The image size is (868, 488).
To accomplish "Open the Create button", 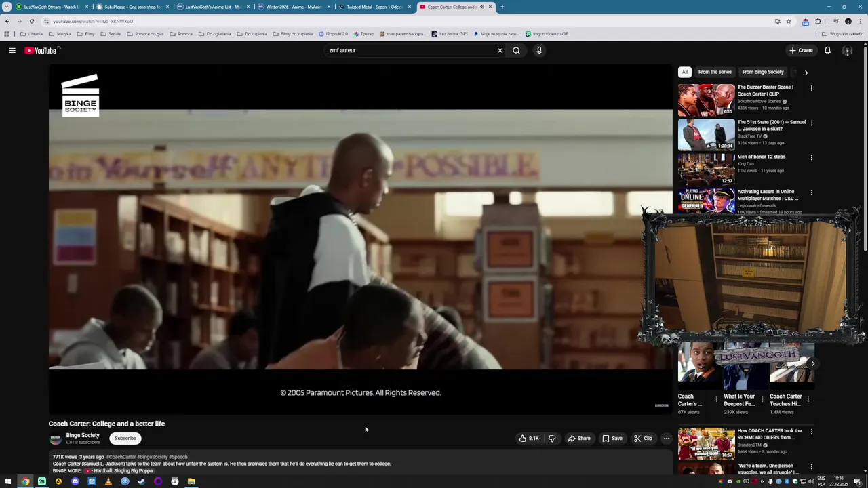I will pyautogui.click(x=801, y=50).
